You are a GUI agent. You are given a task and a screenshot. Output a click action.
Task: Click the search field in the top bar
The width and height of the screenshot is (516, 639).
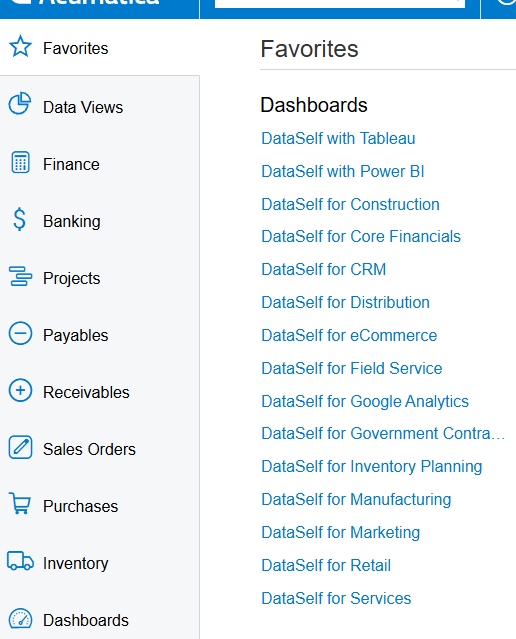[340, 3]
